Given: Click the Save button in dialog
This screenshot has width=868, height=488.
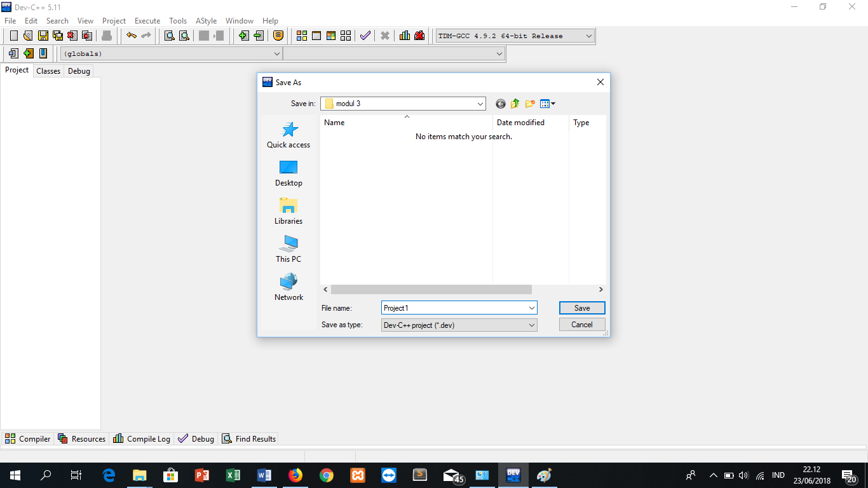Looking at the screenshot, I should click(582, 308).
